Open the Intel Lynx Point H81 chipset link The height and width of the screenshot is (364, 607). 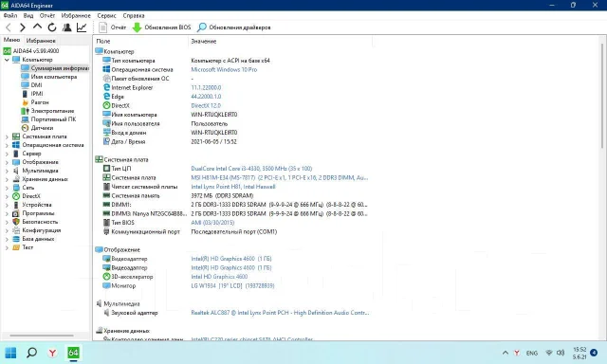coord(233,187)
